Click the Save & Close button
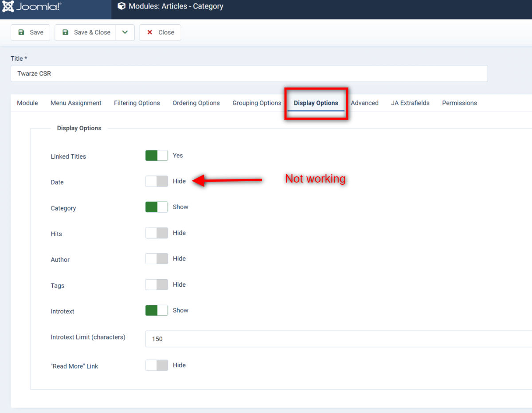 point(86,32)
